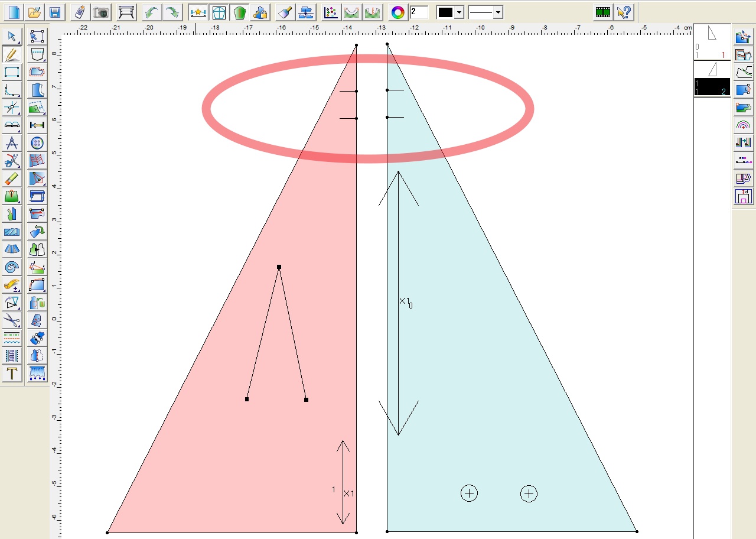Click the pen-like device icon in the top toolbar
The width and height of the screenshot is (756, 539).
[81, 12]
